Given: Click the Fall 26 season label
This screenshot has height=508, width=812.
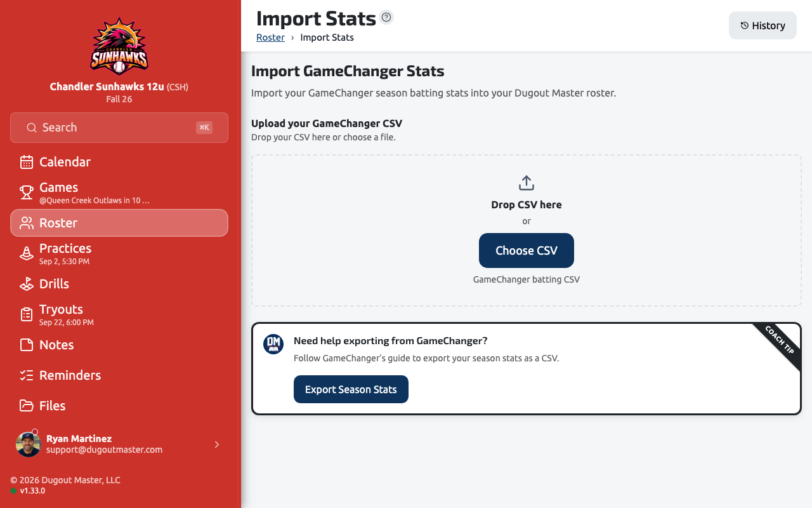Looking at the screenshot, I should coord(119,99).
